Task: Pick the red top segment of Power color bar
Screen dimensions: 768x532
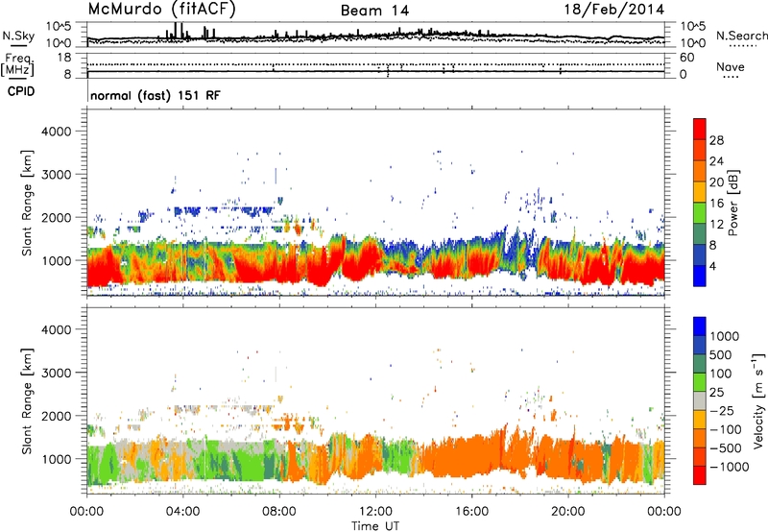Action: coord(700,130)
